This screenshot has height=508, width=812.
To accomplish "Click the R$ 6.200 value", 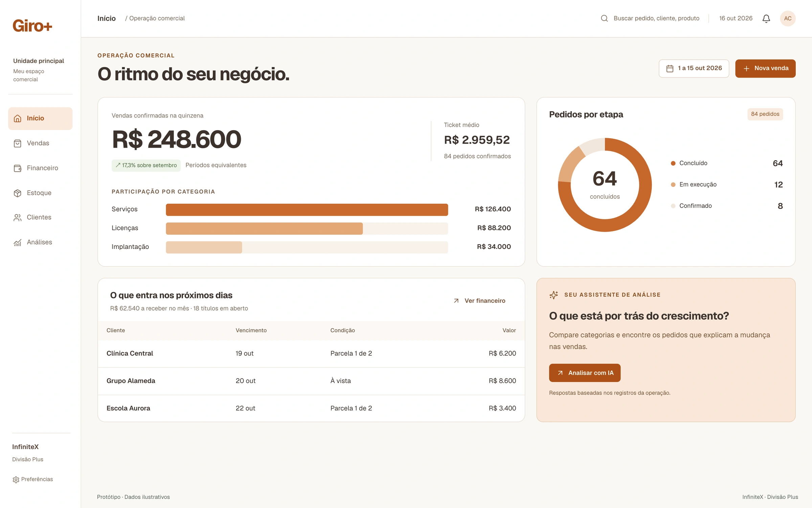I will (x=502, y=354).
